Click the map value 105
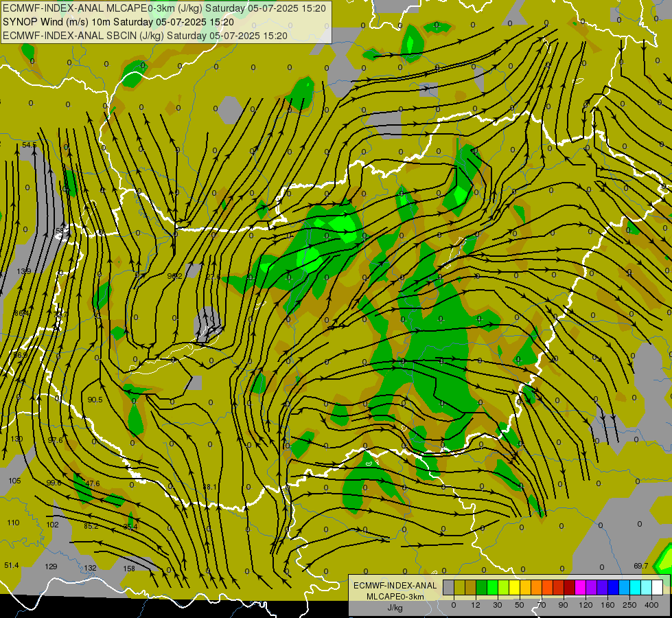Screen dimensions: 672x618 click(14, 481)
